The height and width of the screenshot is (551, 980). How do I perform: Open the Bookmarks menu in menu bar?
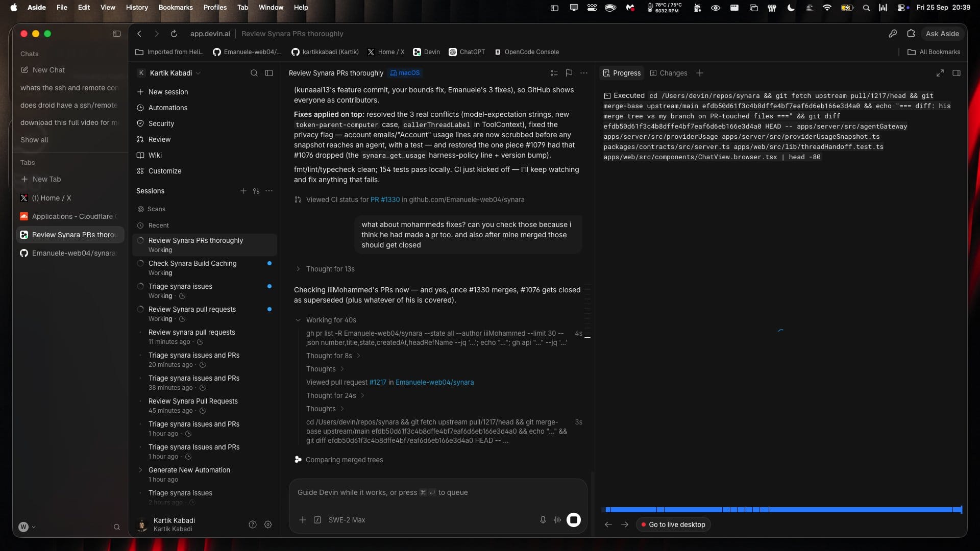176,7
